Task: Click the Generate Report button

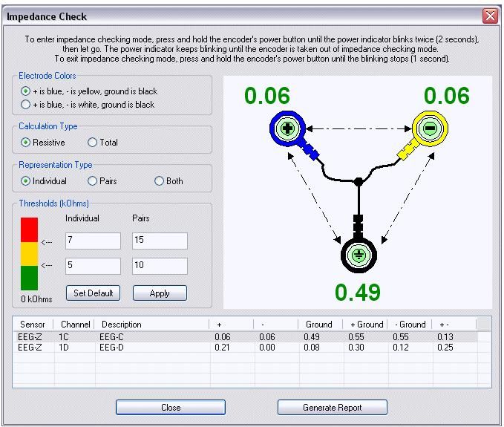Action: click(333, 408)
